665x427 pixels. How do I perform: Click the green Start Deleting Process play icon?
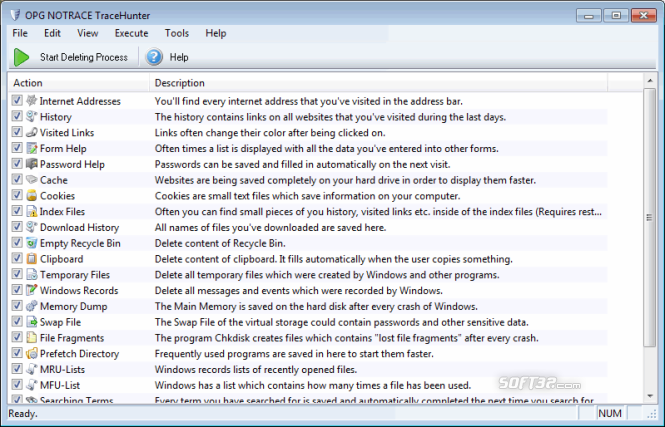coord(21,57)
